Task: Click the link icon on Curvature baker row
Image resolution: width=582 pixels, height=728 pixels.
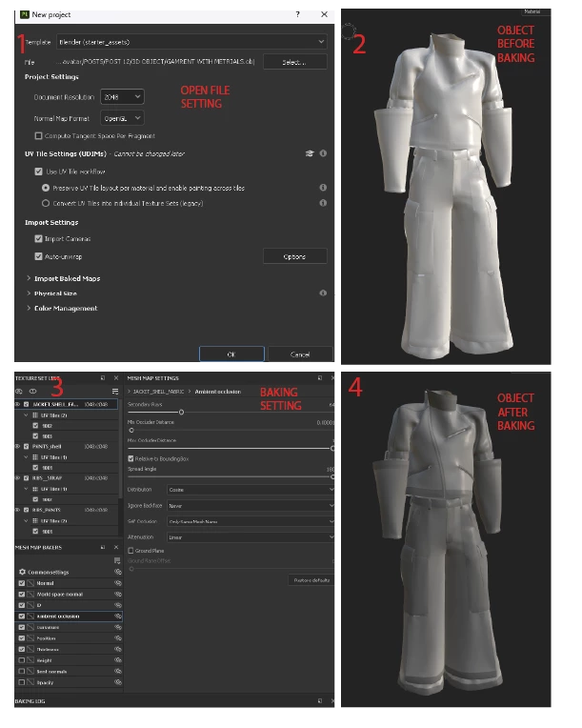Action: point(118,627)
